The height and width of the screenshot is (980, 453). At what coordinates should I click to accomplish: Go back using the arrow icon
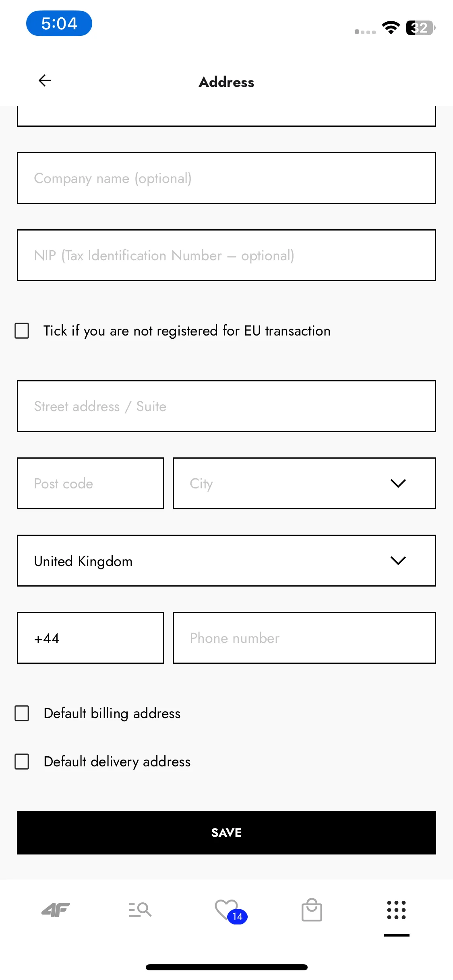[x=45, y=80]
